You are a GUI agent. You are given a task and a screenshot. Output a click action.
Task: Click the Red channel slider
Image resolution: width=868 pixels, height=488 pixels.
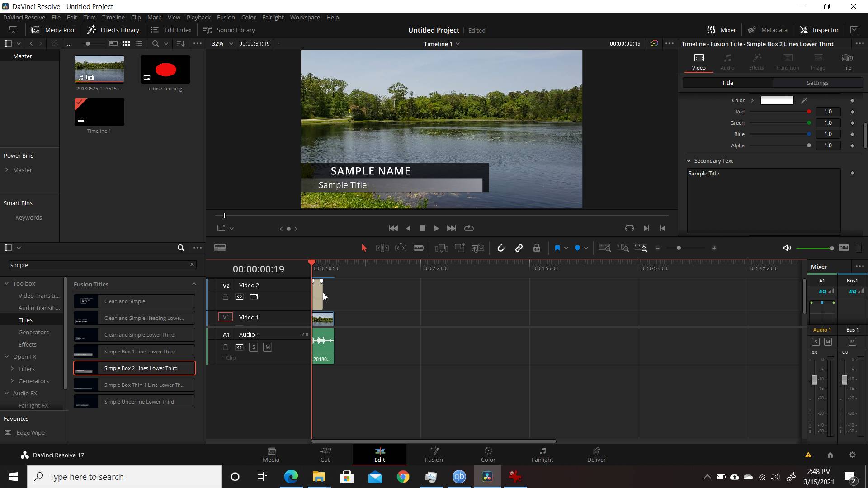tap(780, 112)
